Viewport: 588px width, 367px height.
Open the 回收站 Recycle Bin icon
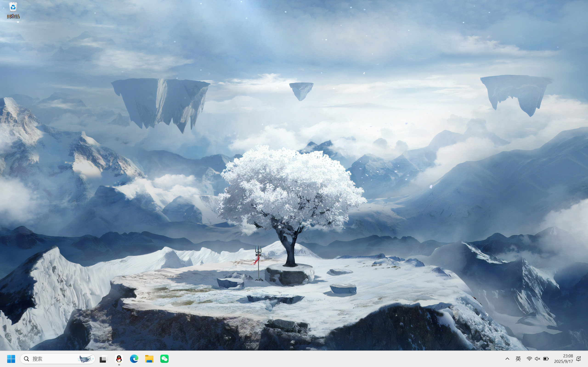point(13,7)
